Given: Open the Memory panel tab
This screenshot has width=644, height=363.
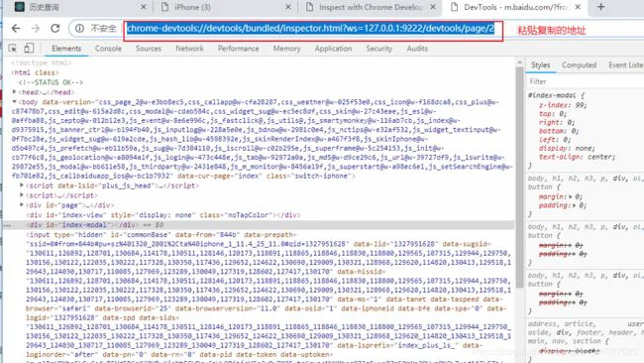Looking at the screenshot, I should (286, 49).
